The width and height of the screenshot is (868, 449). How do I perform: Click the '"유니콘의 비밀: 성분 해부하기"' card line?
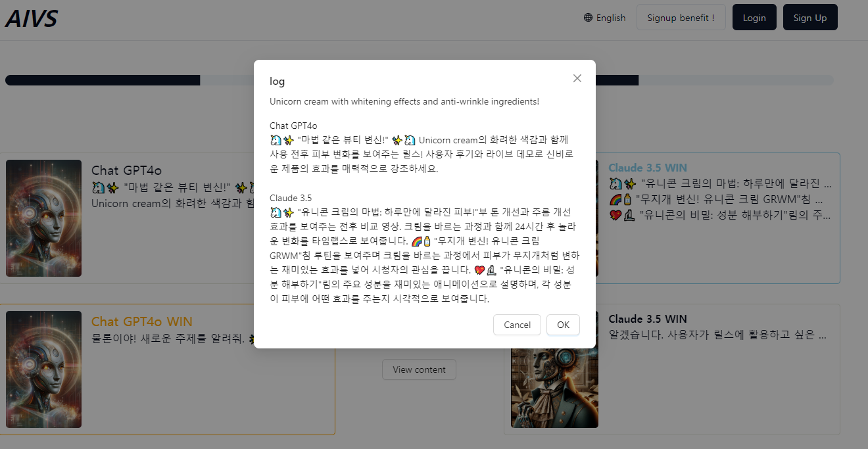[x=720, y=214]
